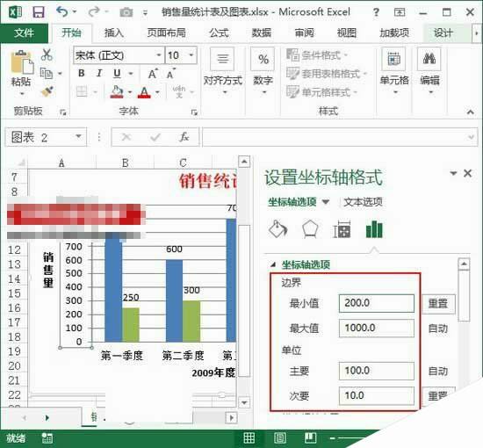Open the Editing (编辑) binoculars icon
This screenshot has width=483, height=448.
point(429,59)
